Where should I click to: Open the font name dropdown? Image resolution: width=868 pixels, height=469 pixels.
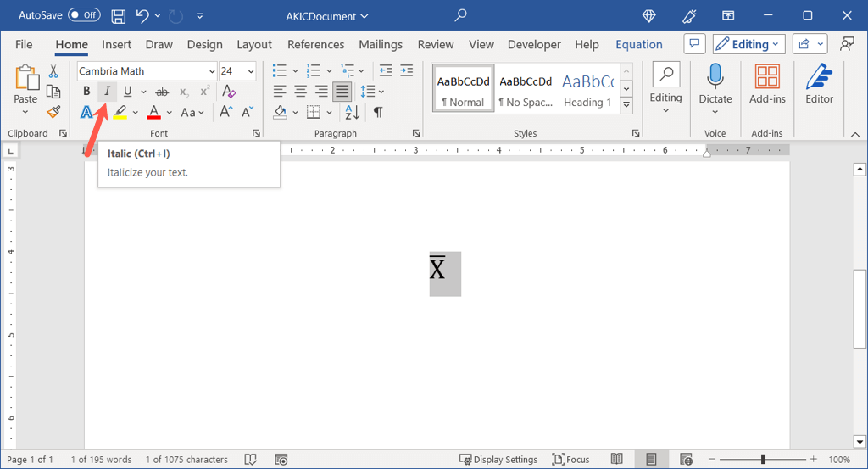coord(211,71)
